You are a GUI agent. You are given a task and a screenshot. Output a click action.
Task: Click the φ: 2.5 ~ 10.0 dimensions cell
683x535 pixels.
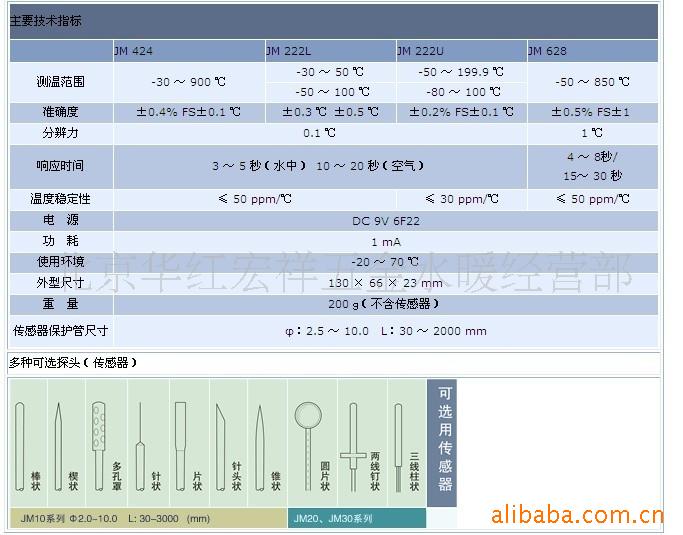tap(385, 331)
